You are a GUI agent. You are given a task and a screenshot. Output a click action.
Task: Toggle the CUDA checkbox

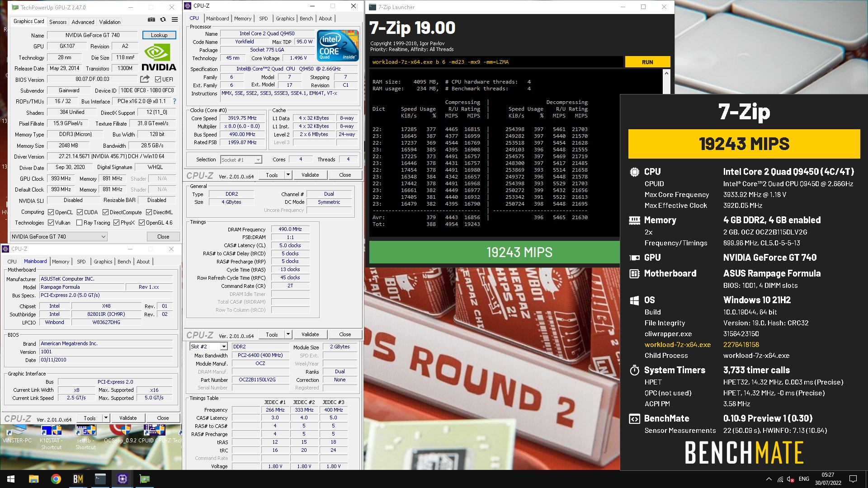click(x=80, y=212)
